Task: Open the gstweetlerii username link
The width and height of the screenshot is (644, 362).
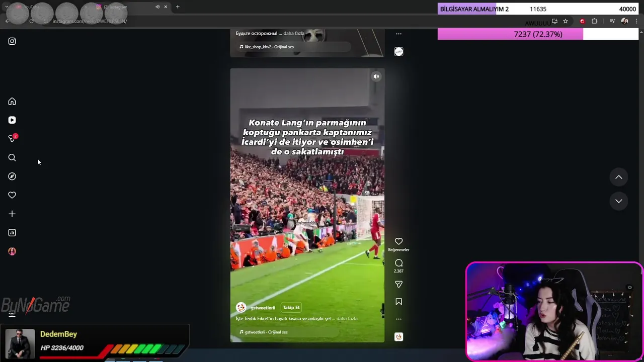Action: pyautogui.click(x=263, y=308)
